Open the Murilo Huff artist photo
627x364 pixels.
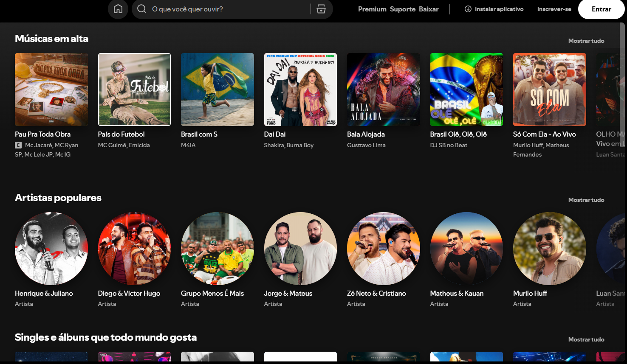pyautogui.click(x=550, y=249)
